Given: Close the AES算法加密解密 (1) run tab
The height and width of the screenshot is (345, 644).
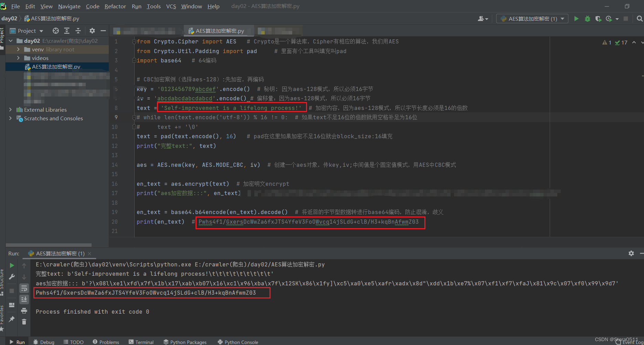Looking at the screenshot, I should click(90, 254).
